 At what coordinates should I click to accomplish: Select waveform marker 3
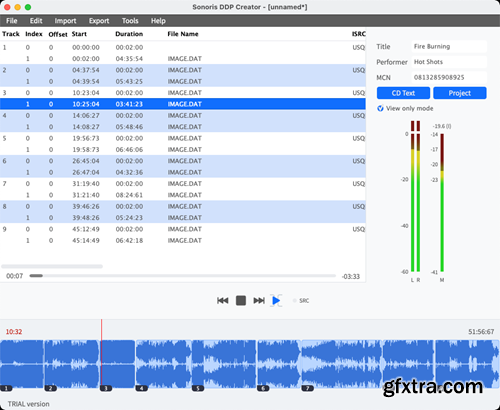coord(106,388)
